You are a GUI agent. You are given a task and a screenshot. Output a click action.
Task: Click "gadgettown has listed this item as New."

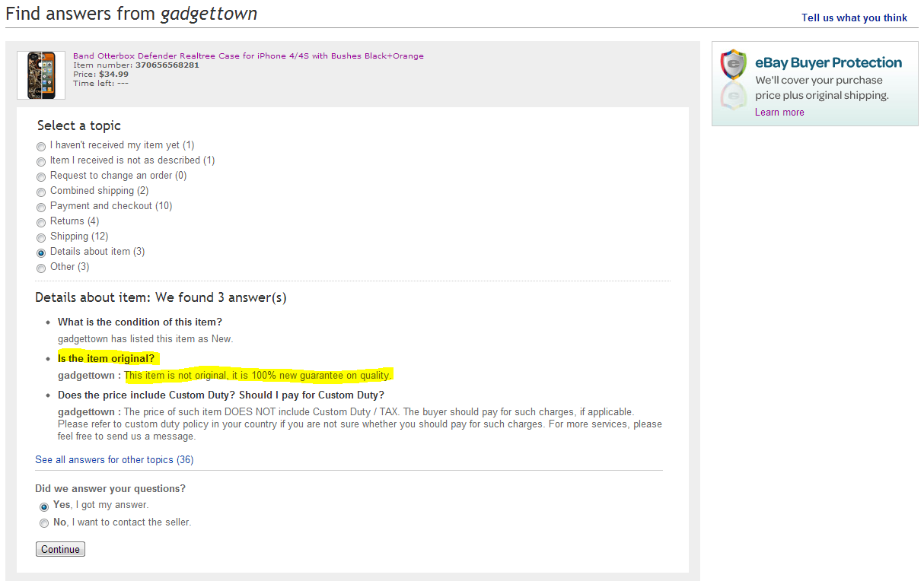point(145,339)
